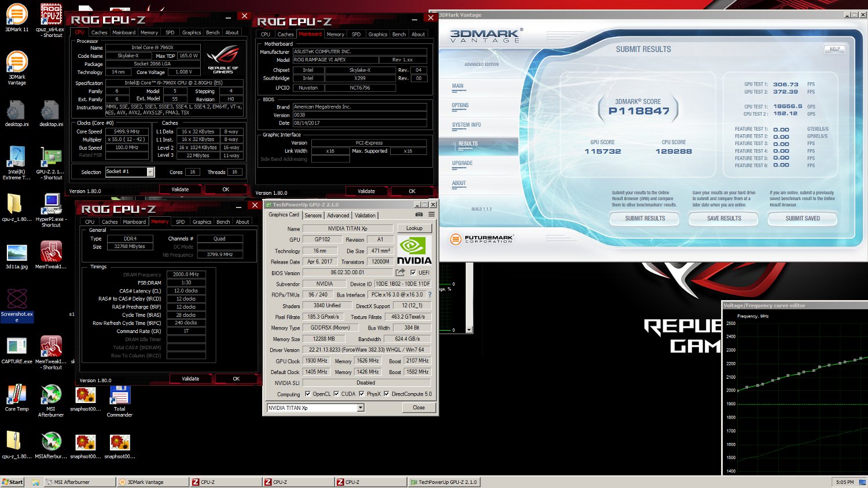
Task: Click the BIOS export share icon
Action: pyautogui.click(x=400, y=272)
